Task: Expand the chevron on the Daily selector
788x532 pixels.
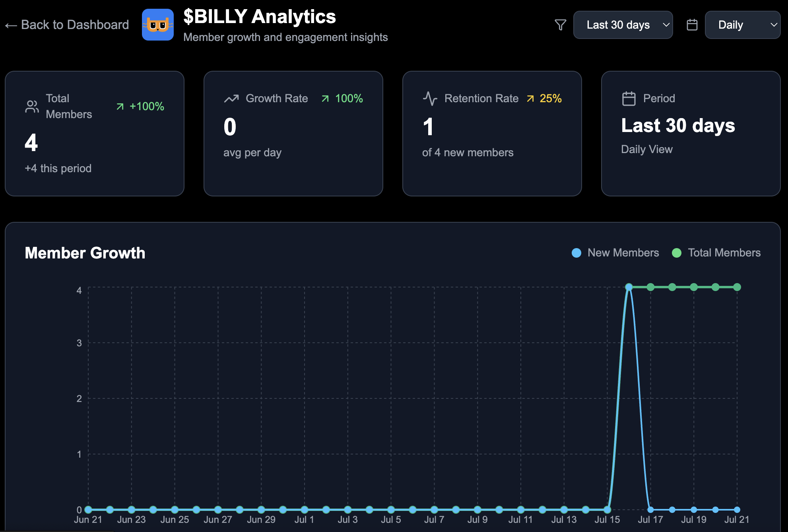Action: pyautogui.click(x=773, y=25)
